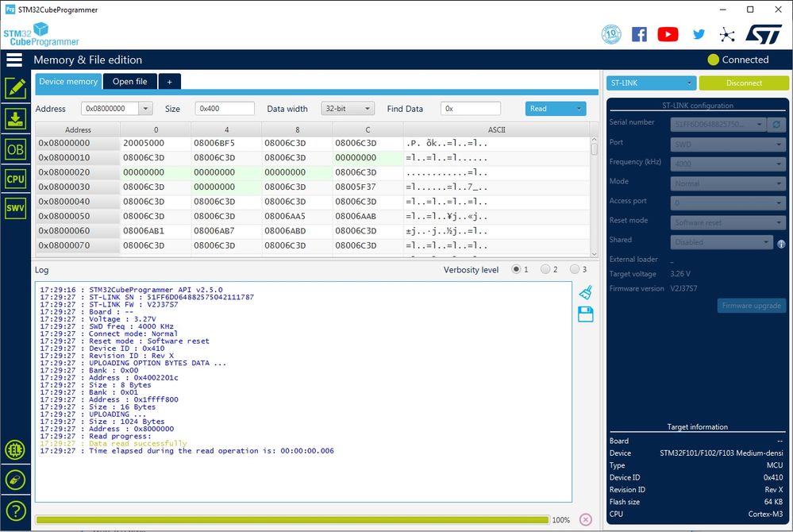This screenshot has height=532, width=793.
Task: Open the CPU panel icon
Action: 15,179
